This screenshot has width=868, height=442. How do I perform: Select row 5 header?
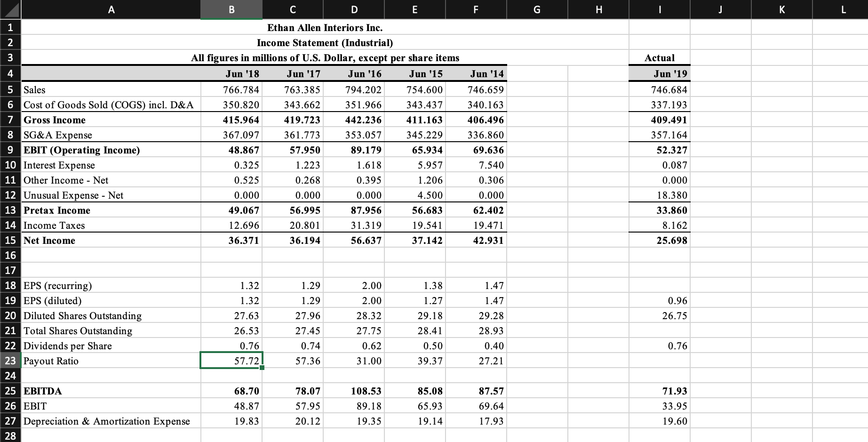[x=10, y=89]
